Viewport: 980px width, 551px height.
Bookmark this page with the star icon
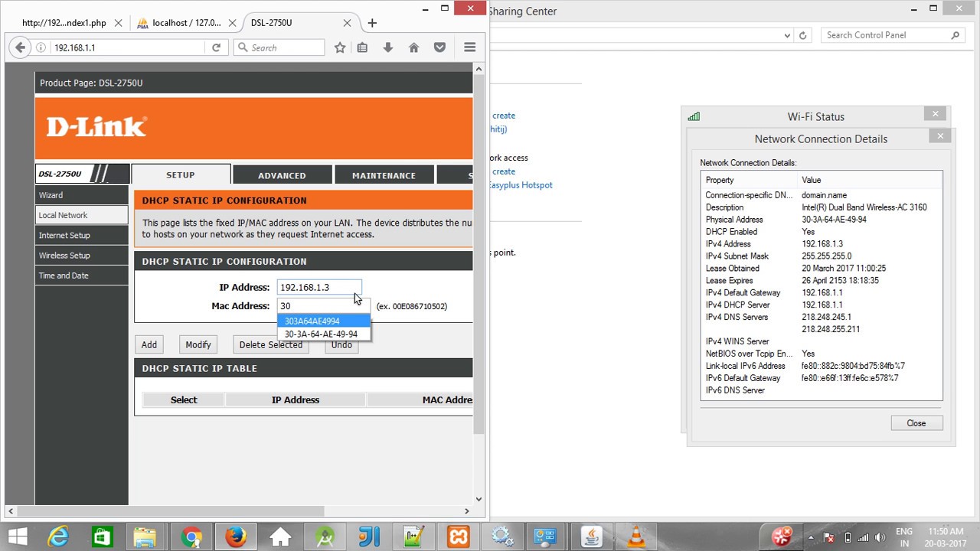tap(340, 47)
